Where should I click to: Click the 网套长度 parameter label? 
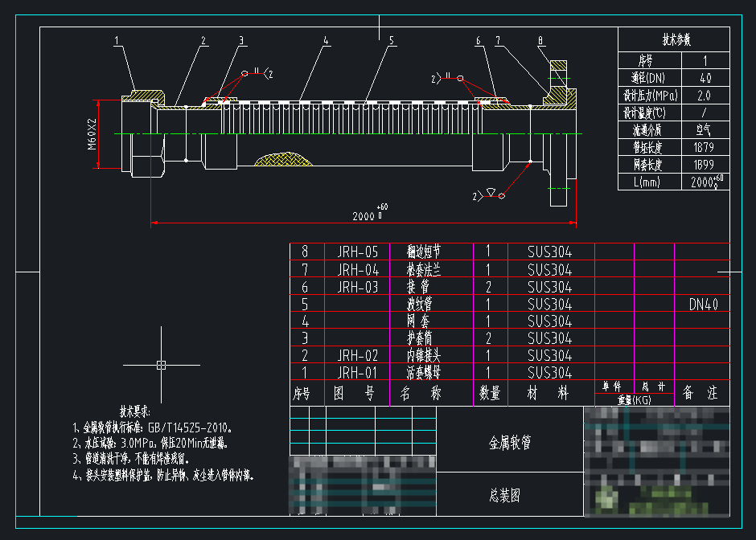pos(647,165)
